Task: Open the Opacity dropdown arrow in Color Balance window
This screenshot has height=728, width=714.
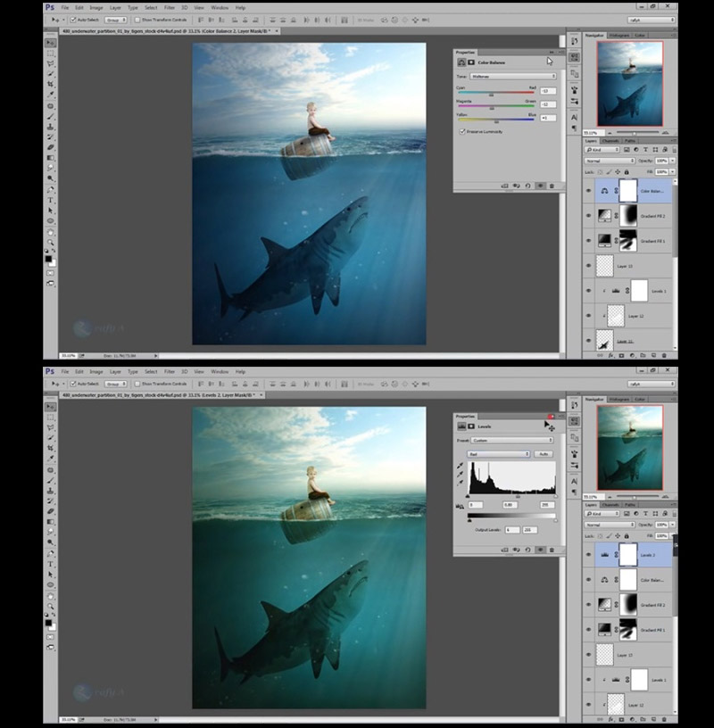Action: tap(672, 161)
